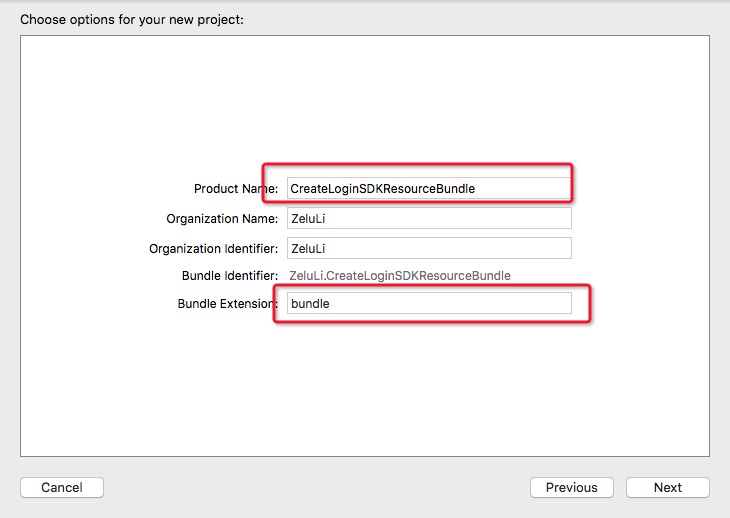Click the 'Organization Name:' label
The width and height of the screenshot is (730, 518).
click(222, 219)
